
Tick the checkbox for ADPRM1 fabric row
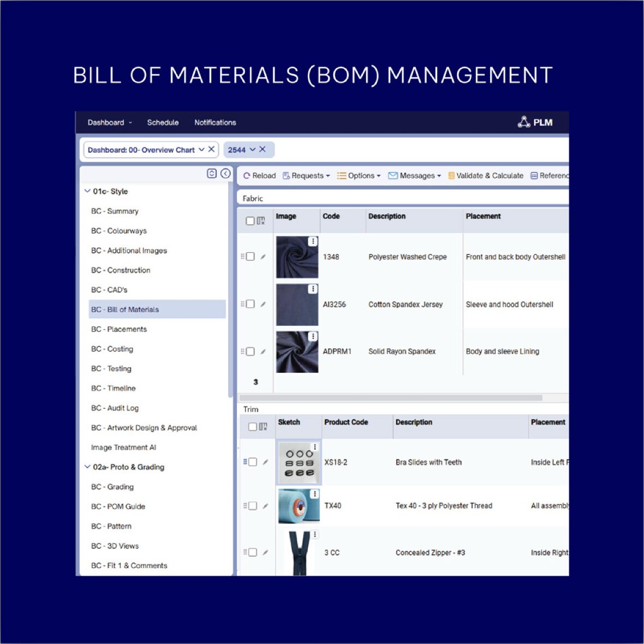click(x=251, y=351)
